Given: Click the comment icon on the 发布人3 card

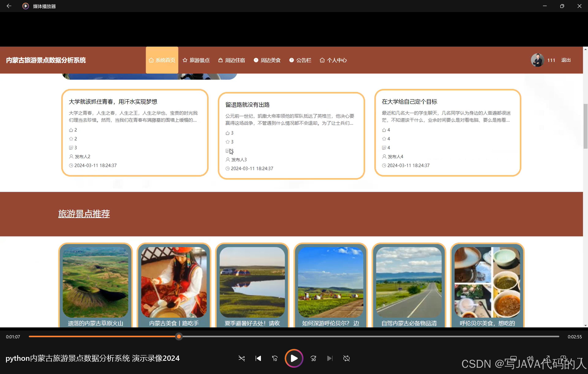Looking at the screenshot, I should tap(228, 151).
